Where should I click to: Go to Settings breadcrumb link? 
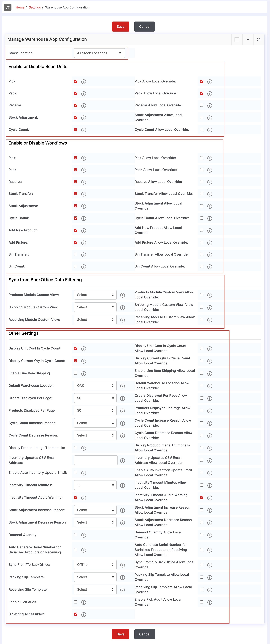pyautogui.click(x=35, y=8)
